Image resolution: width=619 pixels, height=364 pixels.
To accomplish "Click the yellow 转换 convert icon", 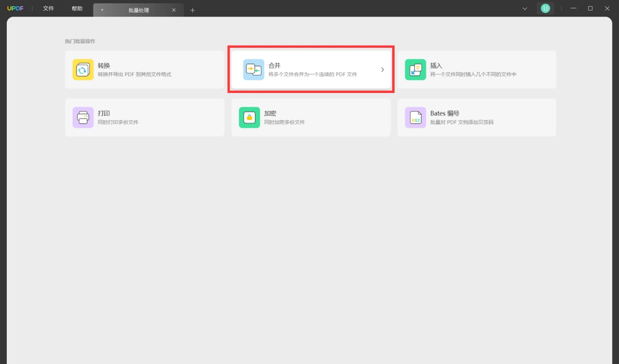I will click(83, 70).
